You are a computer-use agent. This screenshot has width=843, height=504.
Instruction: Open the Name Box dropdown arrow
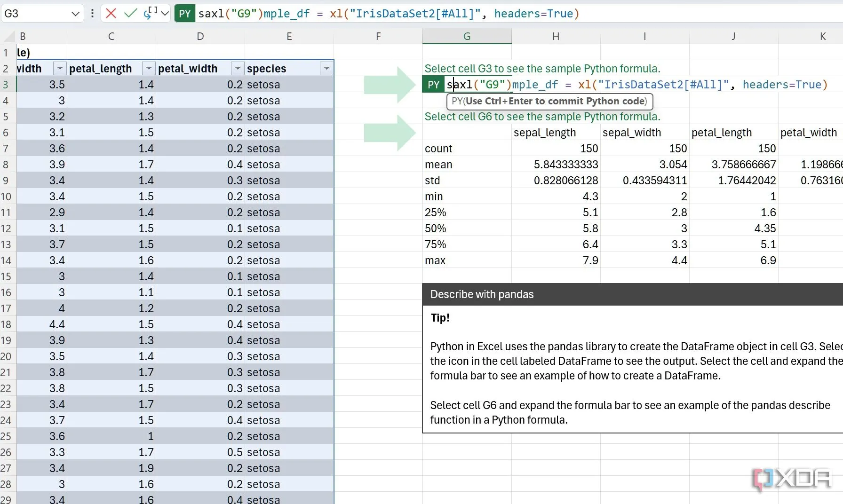coord(75,14)
